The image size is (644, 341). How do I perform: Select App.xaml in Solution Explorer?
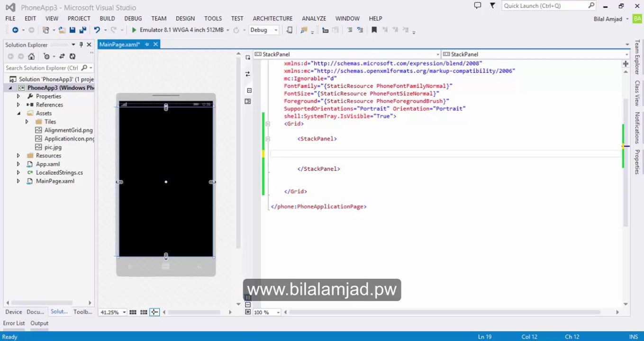coord(48,164)
